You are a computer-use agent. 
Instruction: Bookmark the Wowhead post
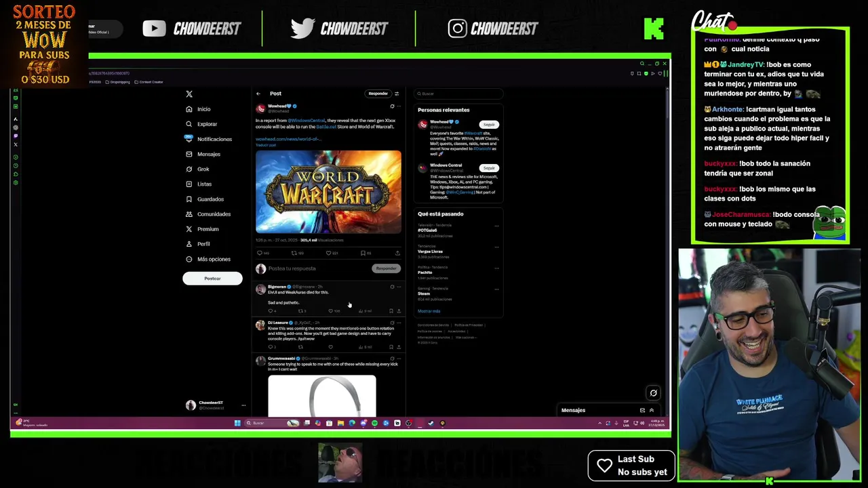click(x=363, y=253)
